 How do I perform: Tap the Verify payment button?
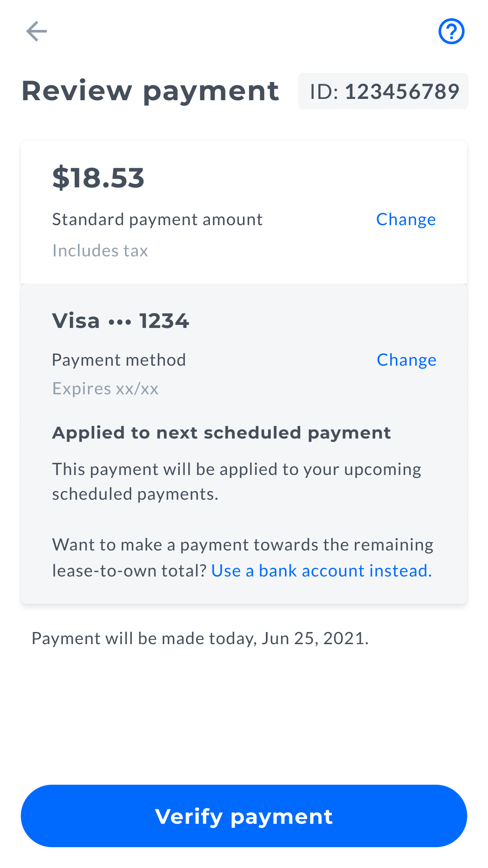(244, 816)
